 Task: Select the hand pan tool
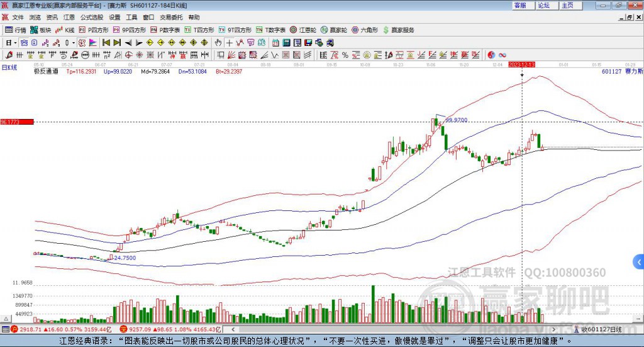[218, 43]
